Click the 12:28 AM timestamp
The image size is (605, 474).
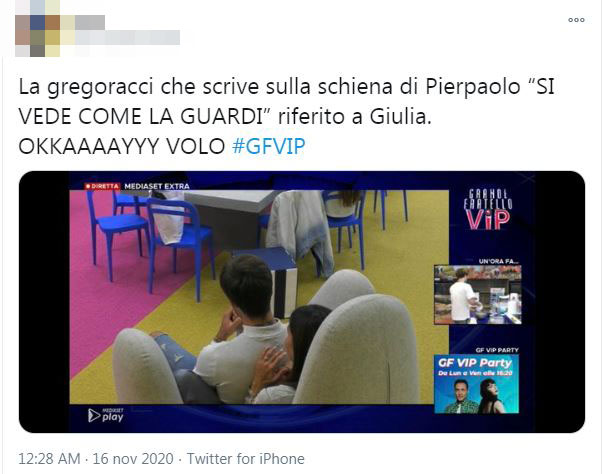tap(49, 459)
